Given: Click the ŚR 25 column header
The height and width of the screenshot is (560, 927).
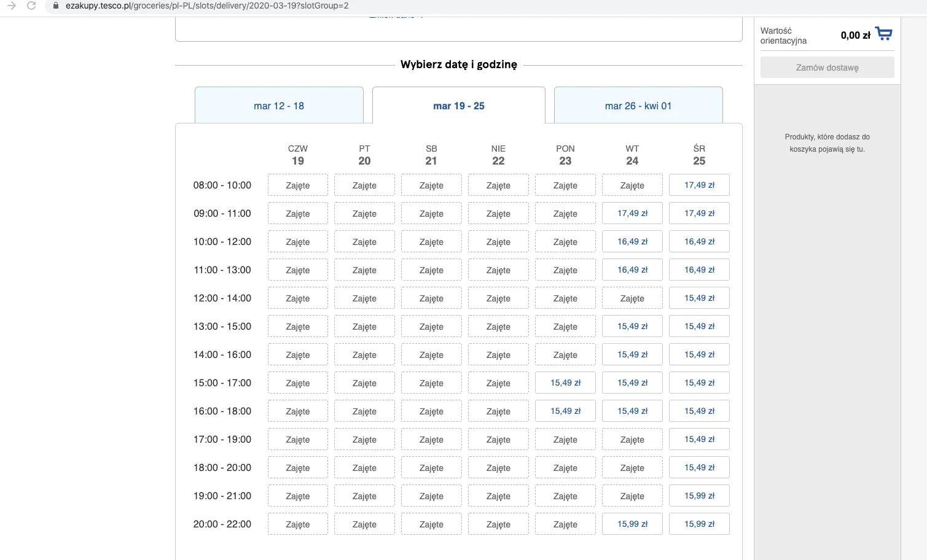Looking at the screenshot, I should (x=699, y=155).
